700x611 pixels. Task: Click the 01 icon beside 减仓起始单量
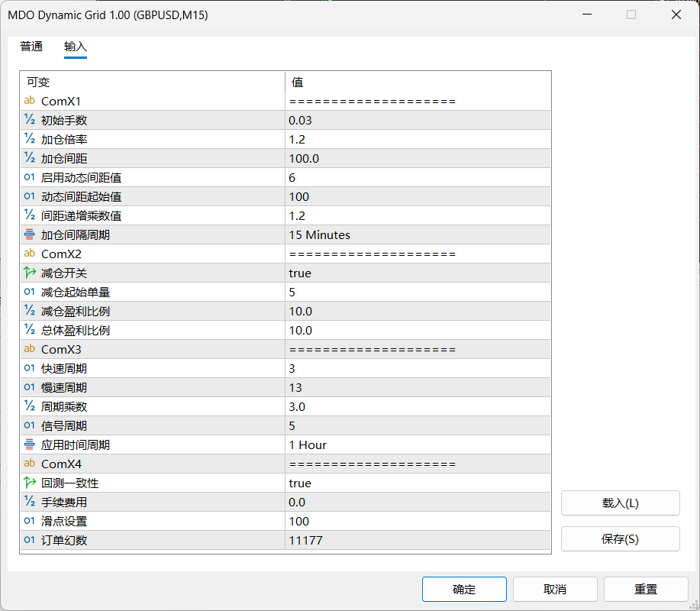tap(30, 292)
